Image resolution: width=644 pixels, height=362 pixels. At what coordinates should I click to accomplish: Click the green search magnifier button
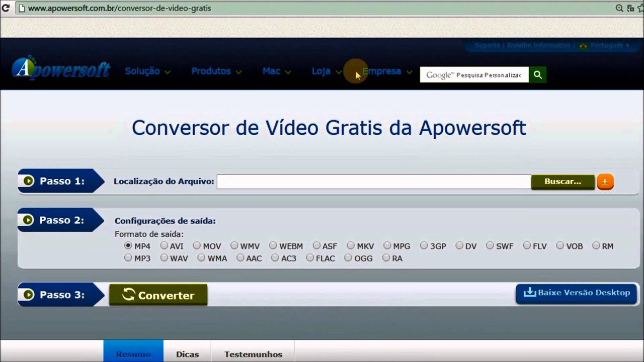pyautogui.click(x=538, y=75)
